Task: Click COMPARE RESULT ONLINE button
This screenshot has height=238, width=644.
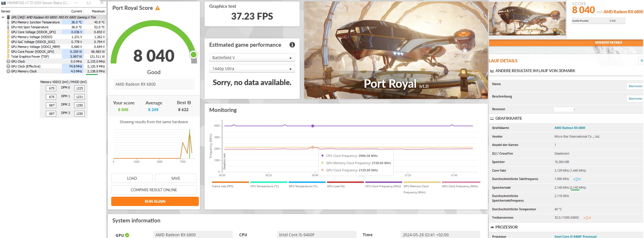Action: [154, 190]
